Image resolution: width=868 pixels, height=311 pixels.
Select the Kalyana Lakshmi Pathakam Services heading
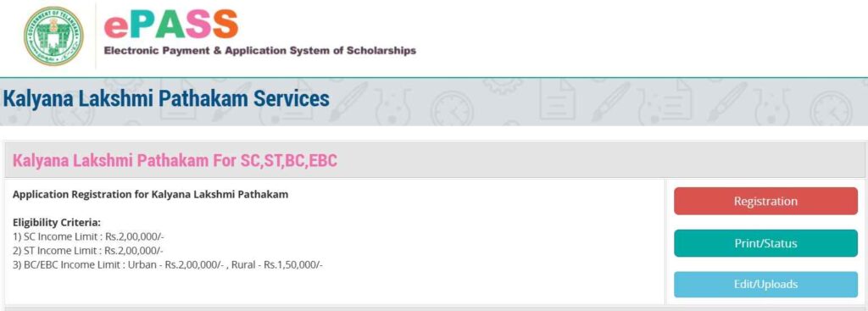coord(166,99)
